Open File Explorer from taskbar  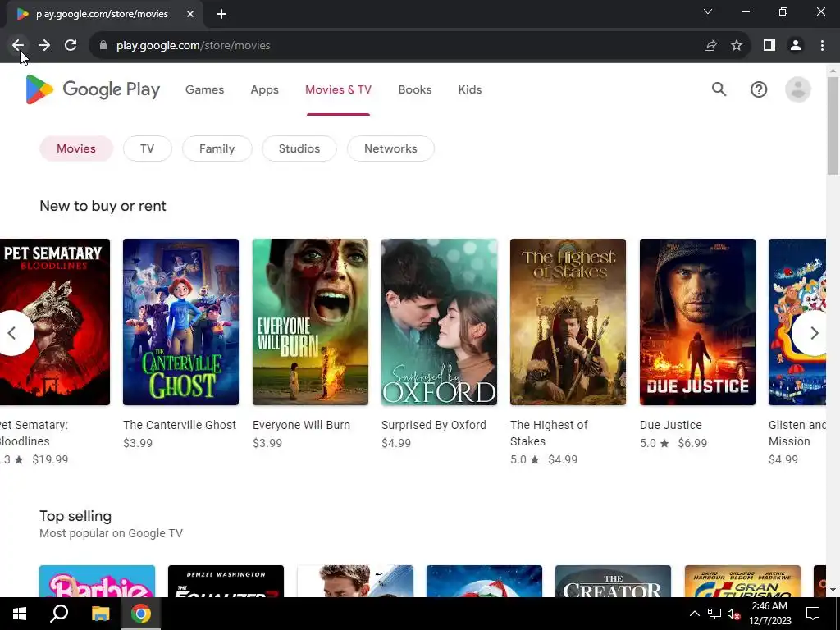pos(100,614)
